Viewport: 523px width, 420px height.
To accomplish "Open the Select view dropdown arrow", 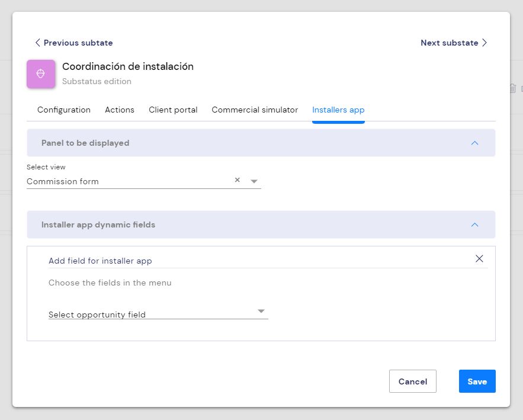I will tap(254, 181).
